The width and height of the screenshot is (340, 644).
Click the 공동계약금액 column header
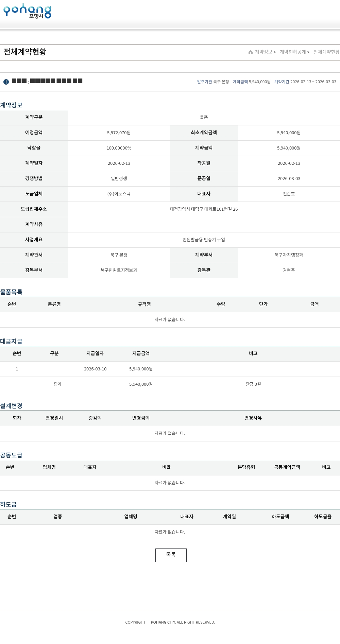pyautogui.click(x=287, y=467)
